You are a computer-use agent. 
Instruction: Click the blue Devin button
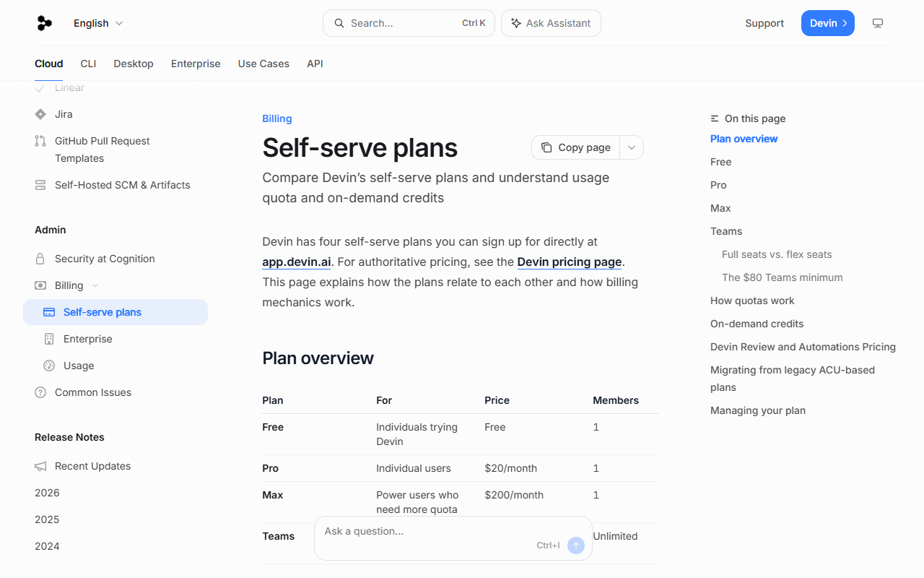click(x=828, y=23)
